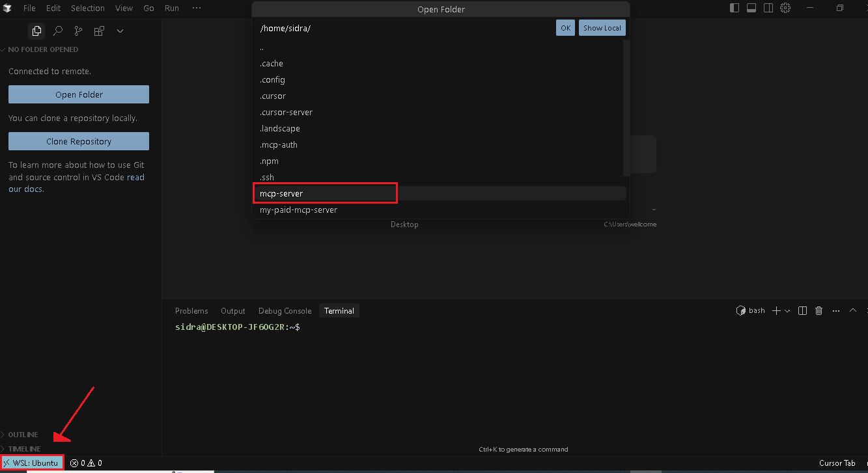Open the Extensions view
The height and width of the screenshot is (473, 868).
[x=99, y=31]
